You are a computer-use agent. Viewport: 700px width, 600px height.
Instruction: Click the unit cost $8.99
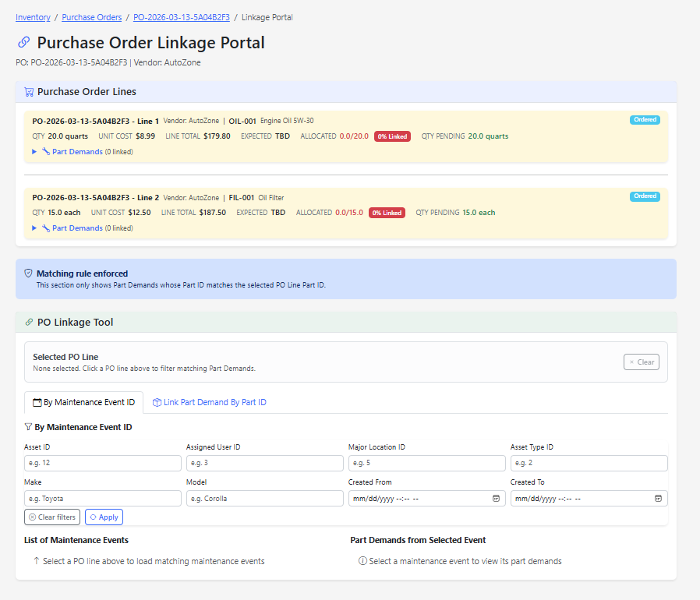pos(146,136)
